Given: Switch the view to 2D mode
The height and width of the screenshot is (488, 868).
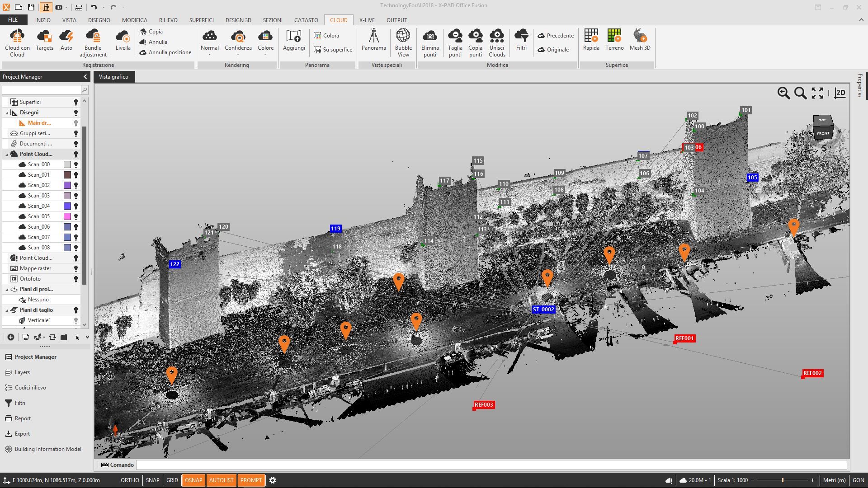Looking at the screenshot, I should coord(840,93).
